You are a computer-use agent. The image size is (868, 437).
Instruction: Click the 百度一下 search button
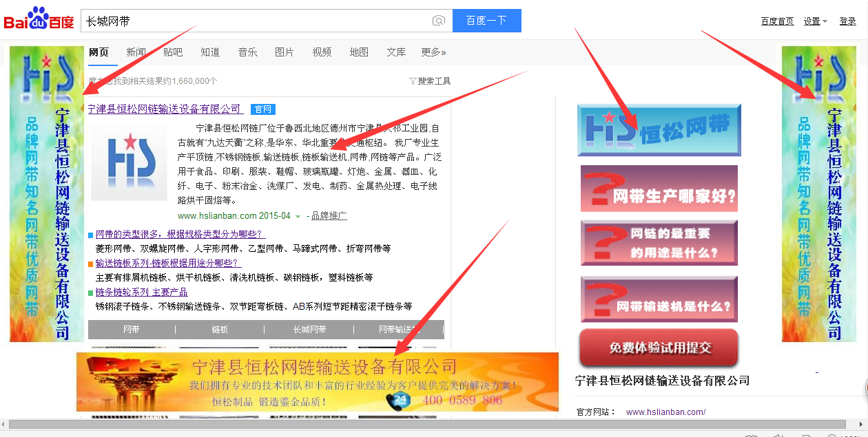487,21
